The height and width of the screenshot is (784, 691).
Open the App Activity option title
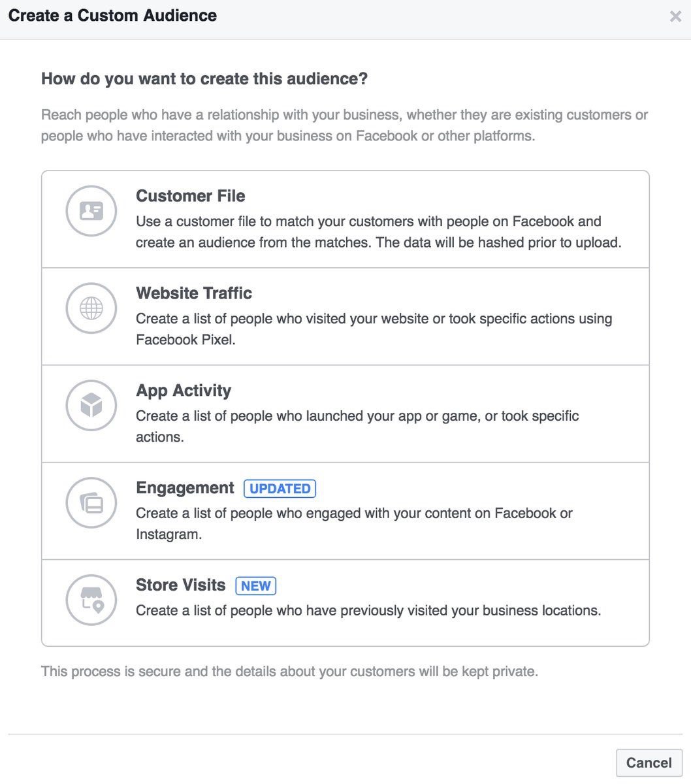(x=184, y=391)
